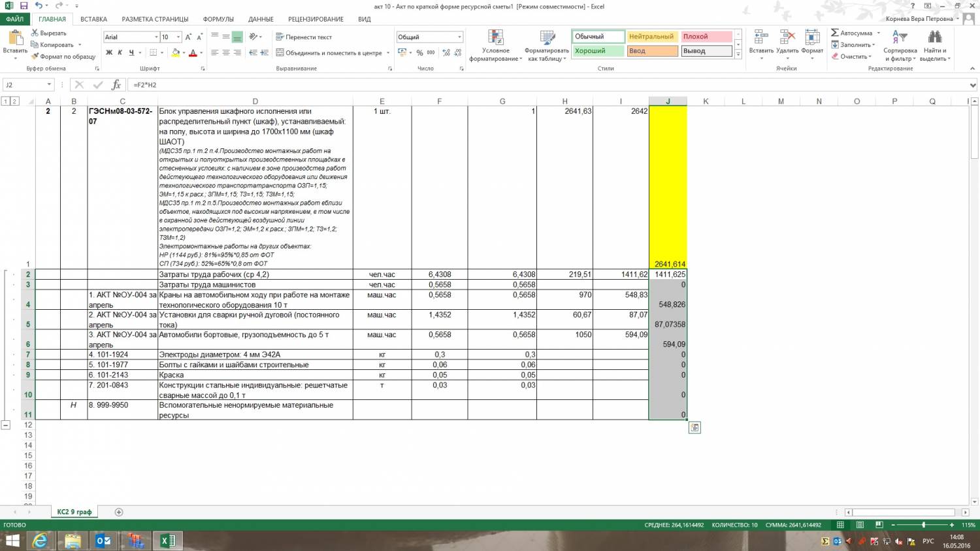Click the percent style icon
This screenshot has width=980, height=551.
(419, 53)
